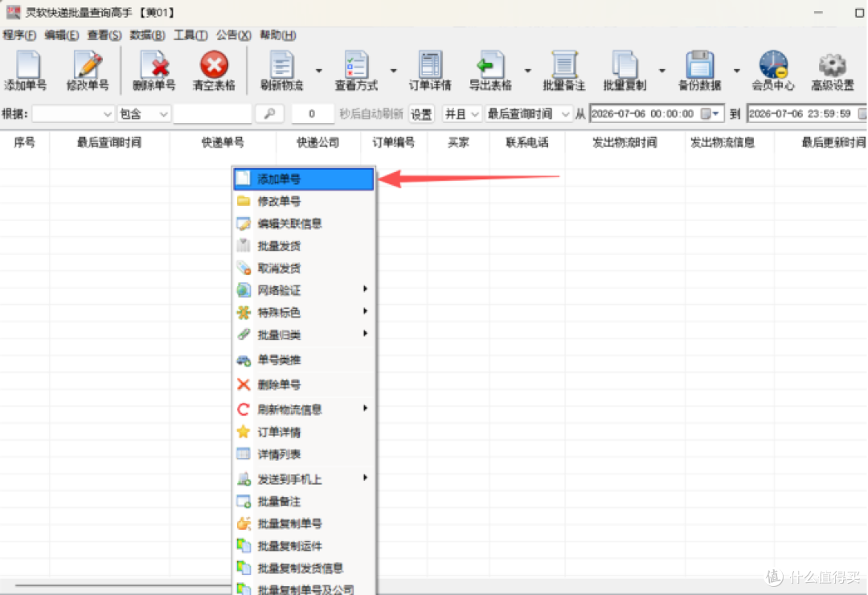Select 添加单号 in the context menu

tap(303, 179)
